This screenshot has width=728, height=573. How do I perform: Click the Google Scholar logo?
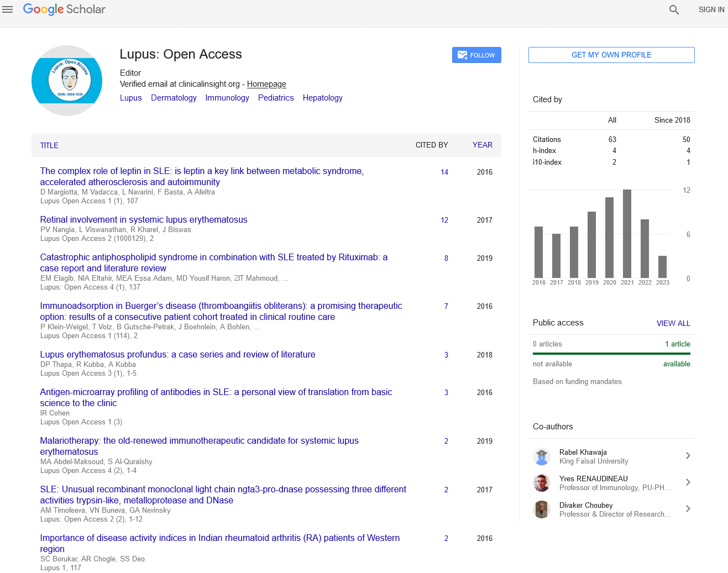coord(64,9)
